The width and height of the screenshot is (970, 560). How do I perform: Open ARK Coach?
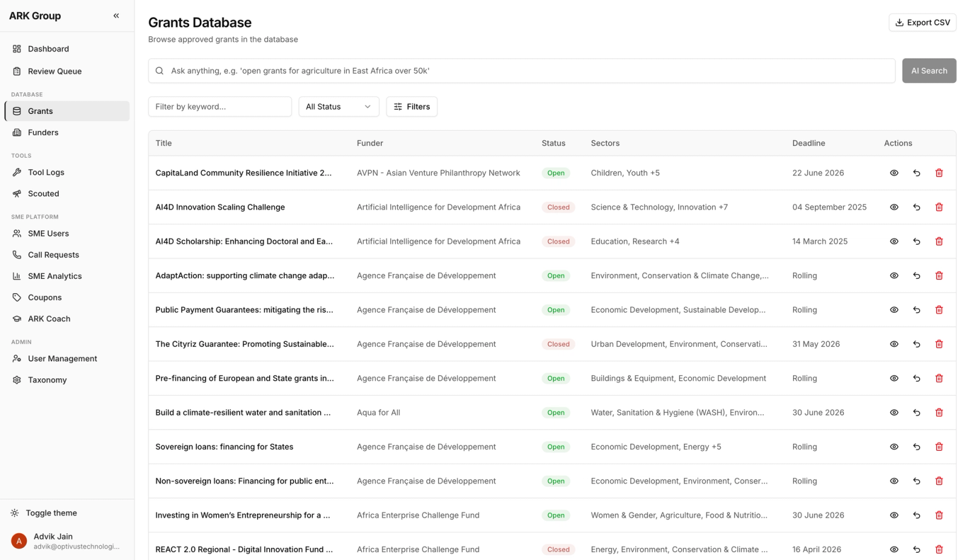click(x=67, y=318)
